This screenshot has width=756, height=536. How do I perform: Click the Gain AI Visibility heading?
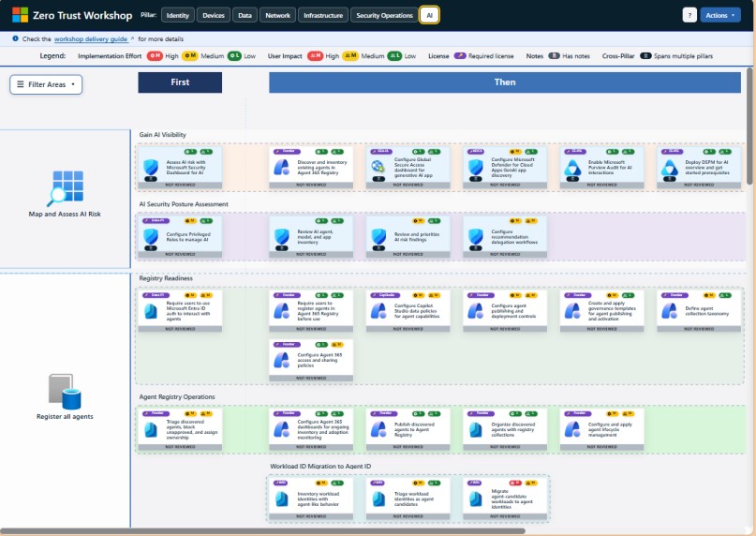click(x=162, y=135)
